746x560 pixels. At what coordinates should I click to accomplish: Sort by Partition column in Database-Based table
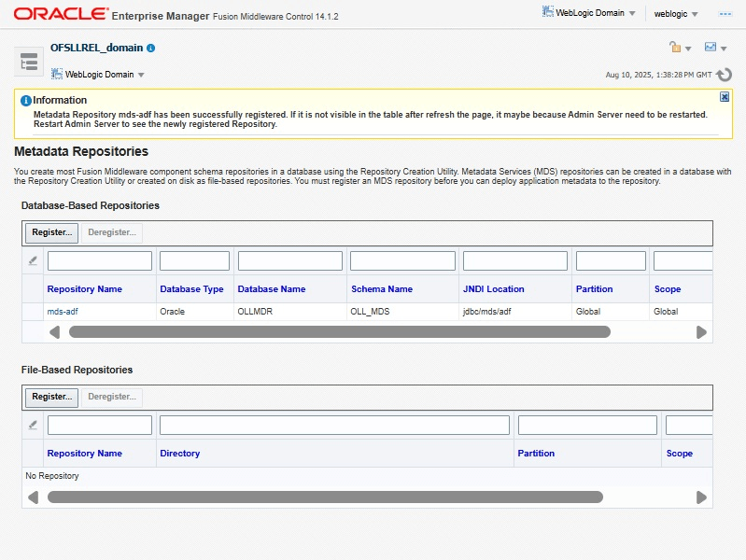point(594,289)
